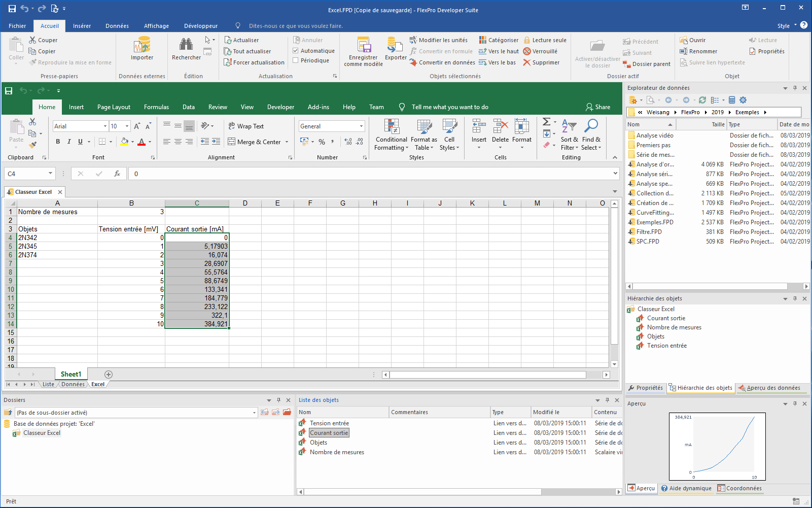
Task: Collapse the Excel ribbon
Action: tap(615, 157)
